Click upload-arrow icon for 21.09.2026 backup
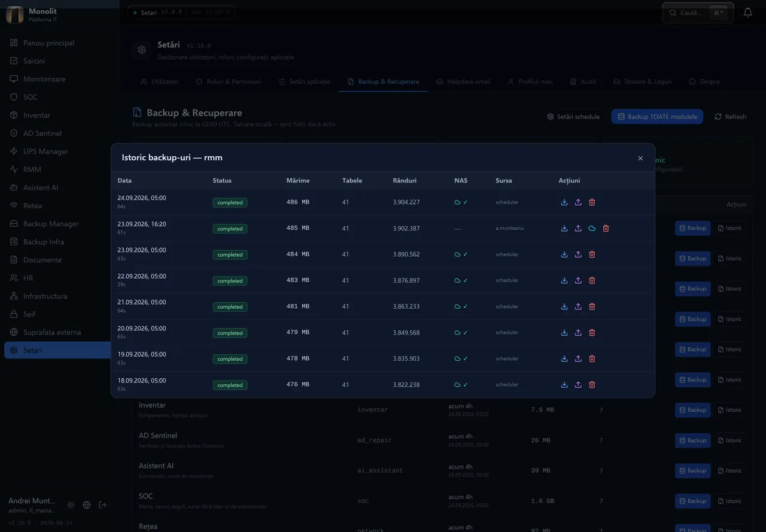This screenshot has height=532, width=766. [x=578, y=306]
